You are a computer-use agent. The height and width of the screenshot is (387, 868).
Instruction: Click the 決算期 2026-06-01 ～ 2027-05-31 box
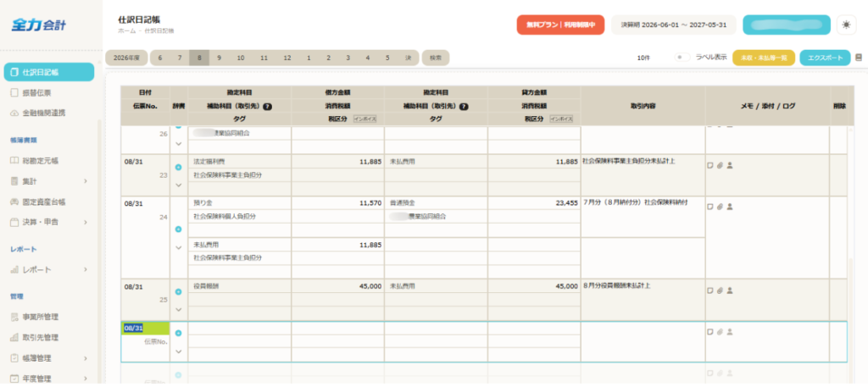[674, 25]
